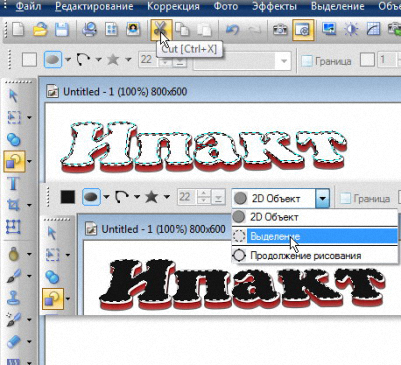Enable Граница checkbox in the lower toolbar
This screenshot has height=365, width=401.
pos(345,199)
